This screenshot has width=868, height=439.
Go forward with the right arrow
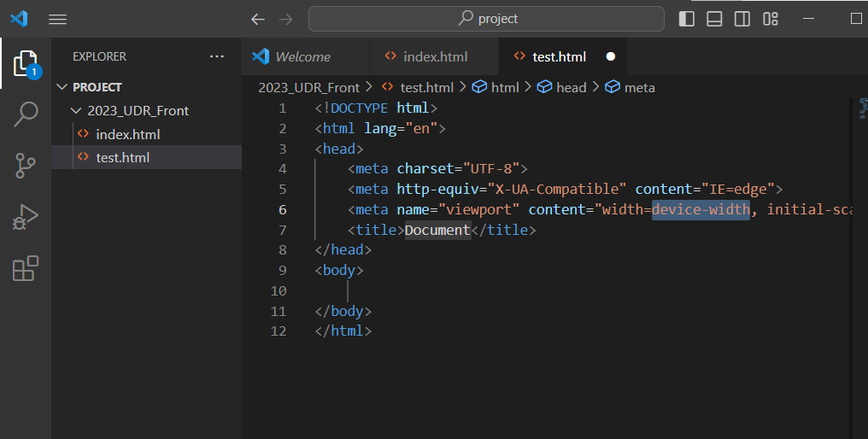[x=286, y=20]
